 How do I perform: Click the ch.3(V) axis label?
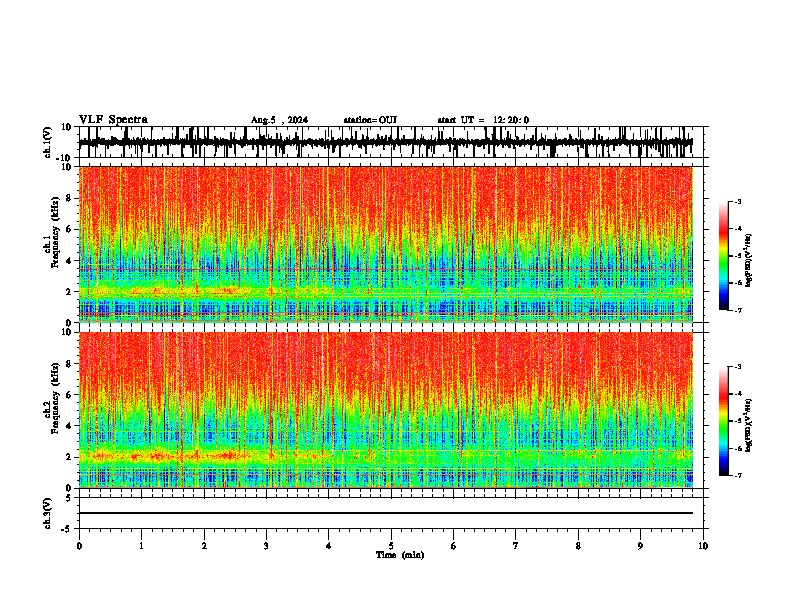48,513
